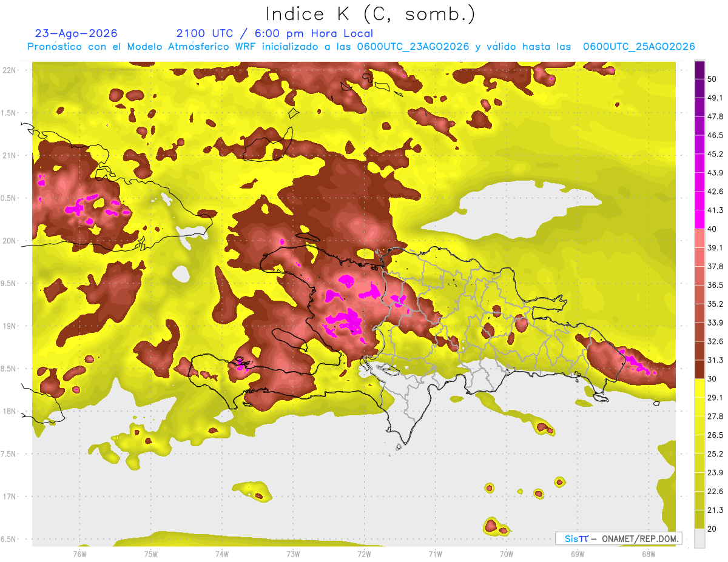Click the '46.5' colorbar label
This screenshot has height=562, width=728.
click(x=715, y=135)
